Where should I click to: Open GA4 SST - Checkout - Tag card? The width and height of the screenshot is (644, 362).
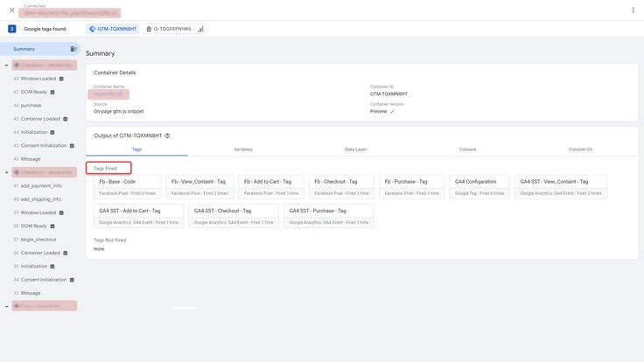pyautogui.click(x=234, y=216)
